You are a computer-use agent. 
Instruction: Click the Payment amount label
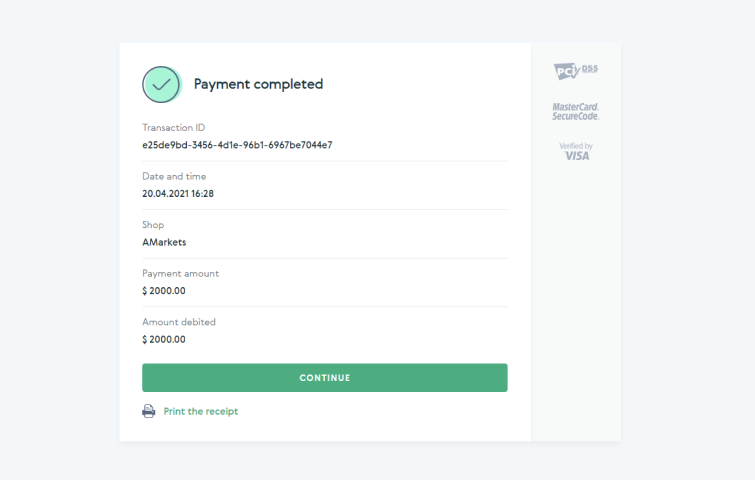point(180,273)
